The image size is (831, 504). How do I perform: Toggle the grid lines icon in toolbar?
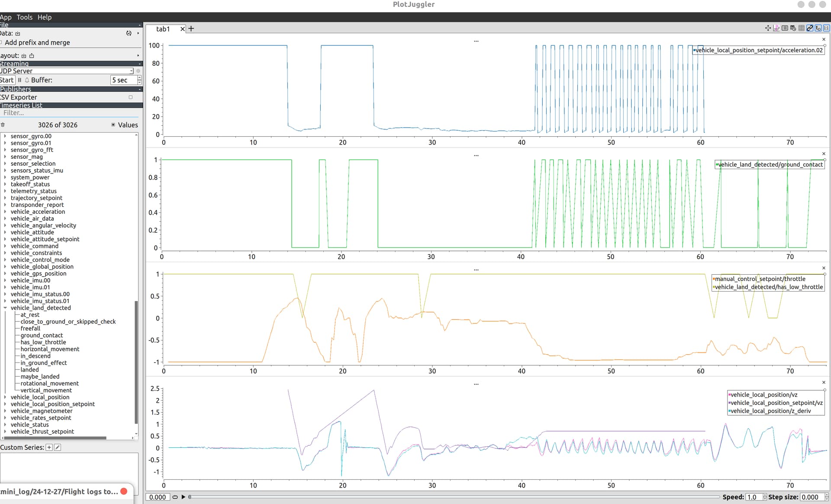[x=801, y=28]
